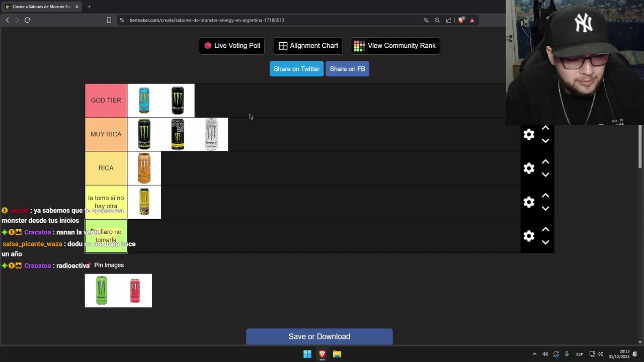Image resolution: width=644 pixels, height=362 pixels.
Task: Move MUY RICA row down
Action: 545,141
